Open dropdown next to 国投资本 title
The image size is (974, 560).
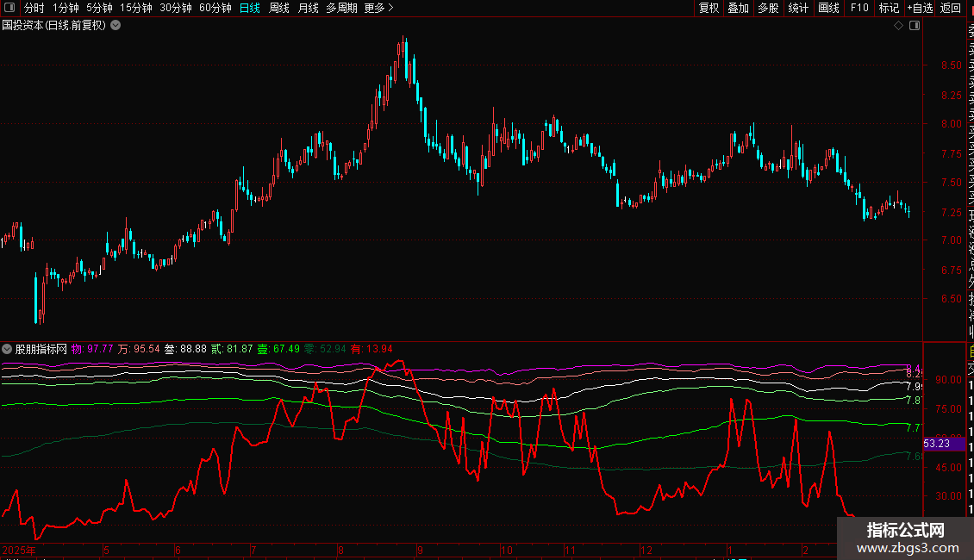116,26
